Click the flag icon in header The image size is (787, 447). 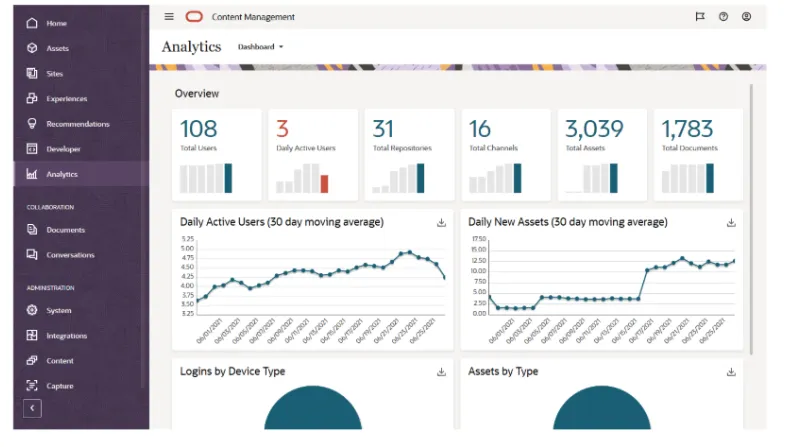pyautogui.click(x=700, y=17)
